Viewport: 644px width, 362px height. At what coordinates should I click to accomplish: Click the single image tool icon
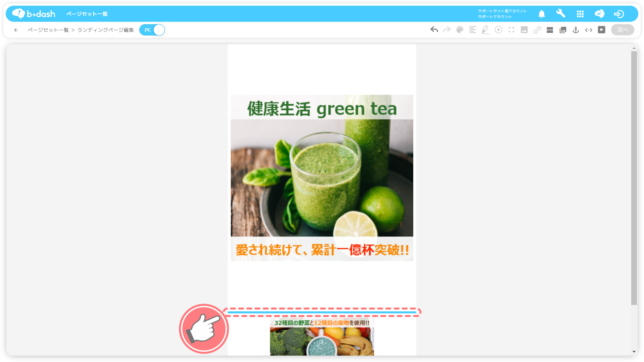pos(524,30)
